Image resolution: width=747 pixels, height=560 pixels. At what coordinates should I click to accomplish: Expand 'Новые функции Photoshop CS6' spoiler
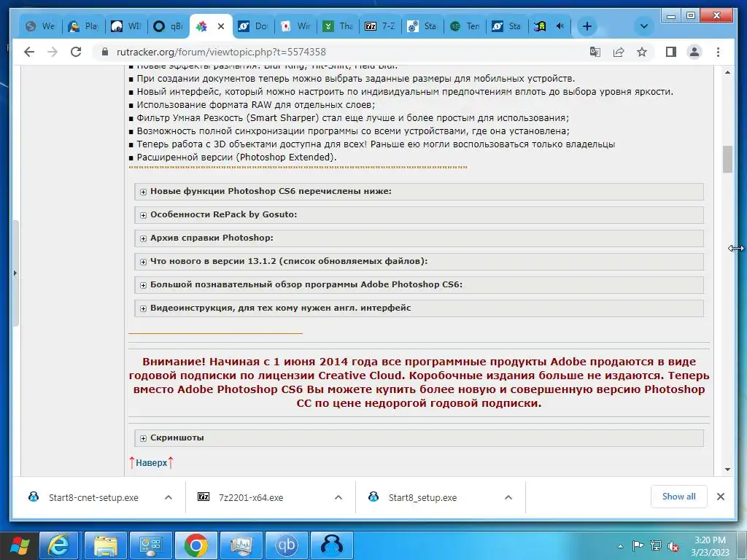coord(419,192)
